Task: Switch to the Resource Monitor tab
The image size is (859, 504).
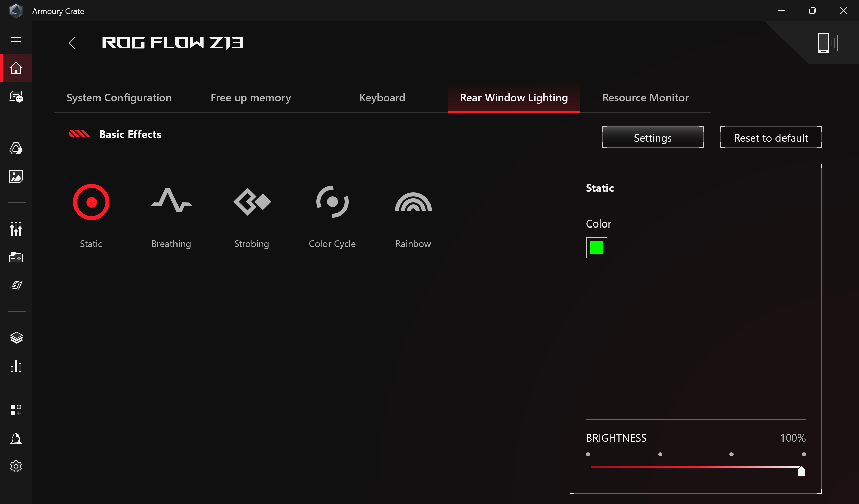Action: click(646, 98)
